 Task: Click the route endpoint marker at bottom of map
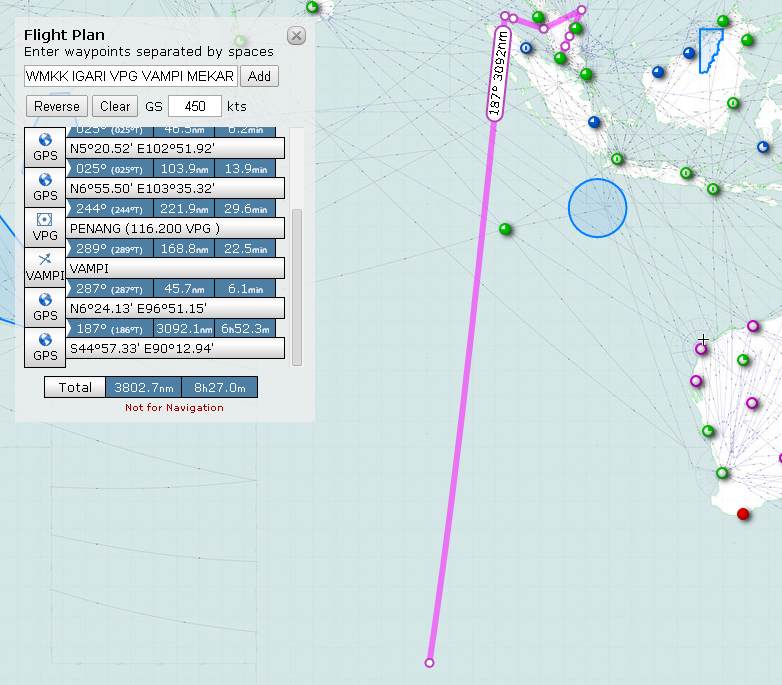pyautogui.click(x=430, y=663)
